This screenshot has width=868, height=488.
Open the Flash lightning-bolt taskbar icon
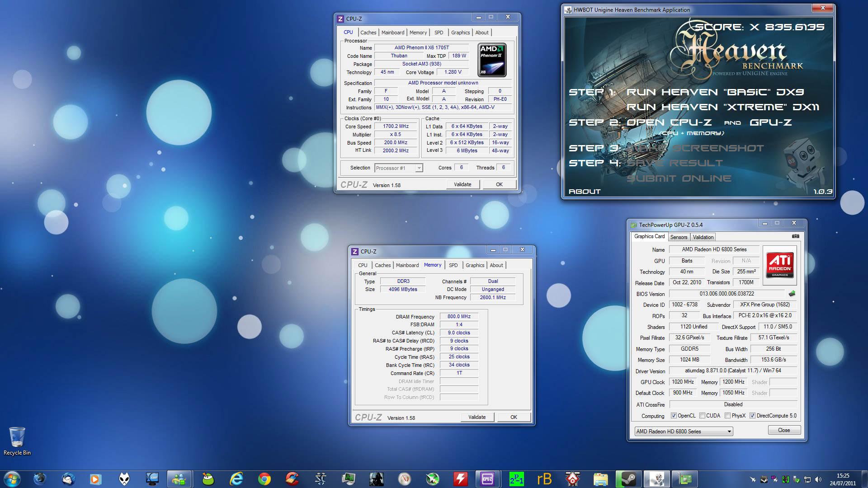460,479
